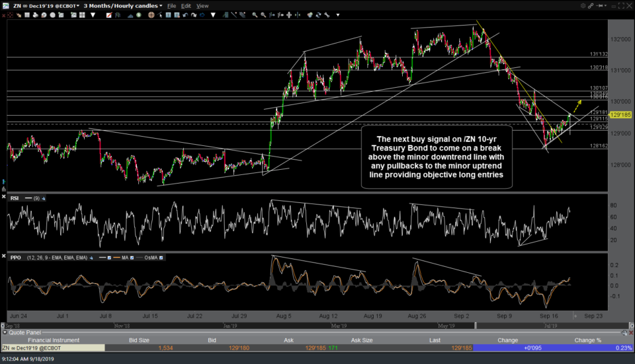Image resolution: width=635 pixels, height=364 pixels.
Task: Click the scrollbar right arrow at timeline end
Action: [631, 326]
